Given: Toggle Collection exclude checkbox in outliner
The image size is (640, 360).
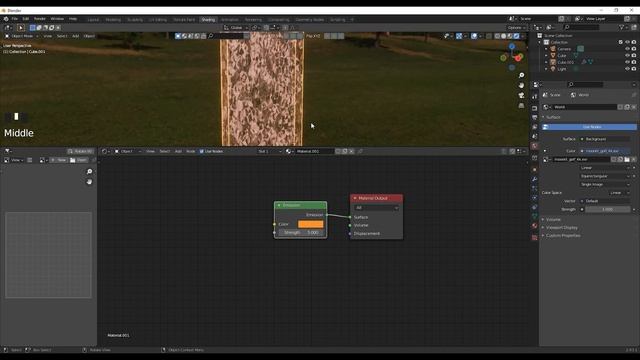Looking at the screenshot, I should click(x=621, y=42).
